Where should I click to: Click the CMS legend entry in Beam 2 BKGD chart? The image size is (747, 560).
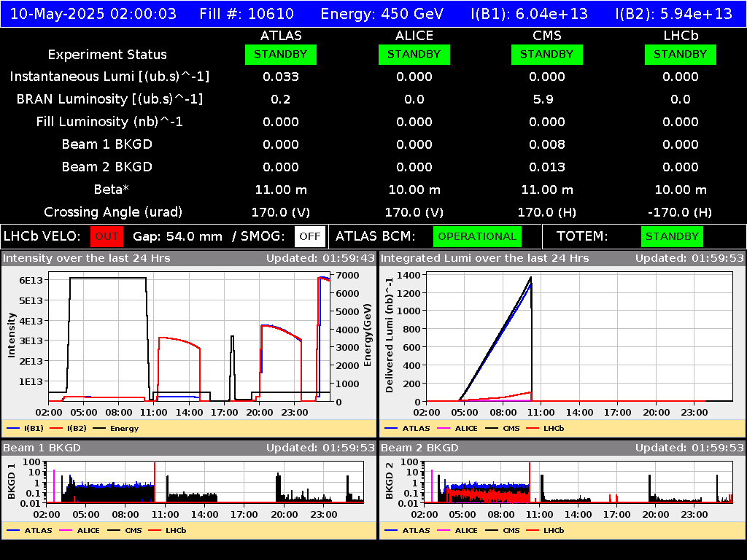(503, 531)
